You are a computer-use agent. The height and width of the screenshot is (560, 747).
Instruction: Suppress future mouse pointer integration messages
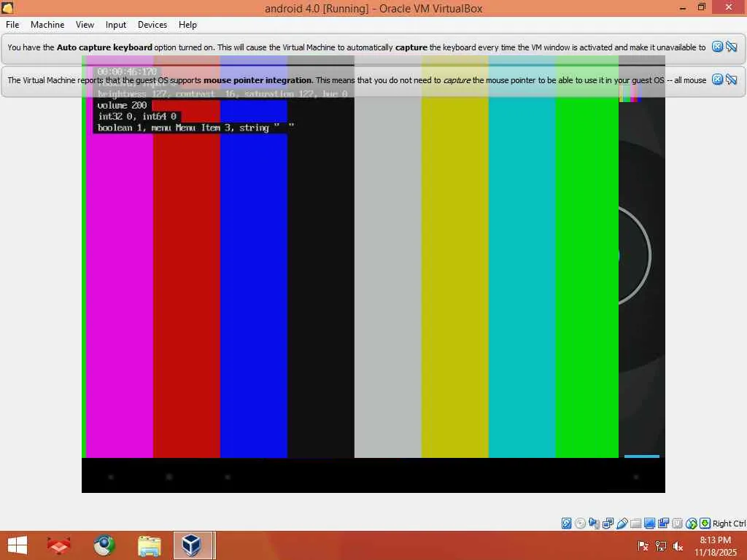tap(731, 79)
